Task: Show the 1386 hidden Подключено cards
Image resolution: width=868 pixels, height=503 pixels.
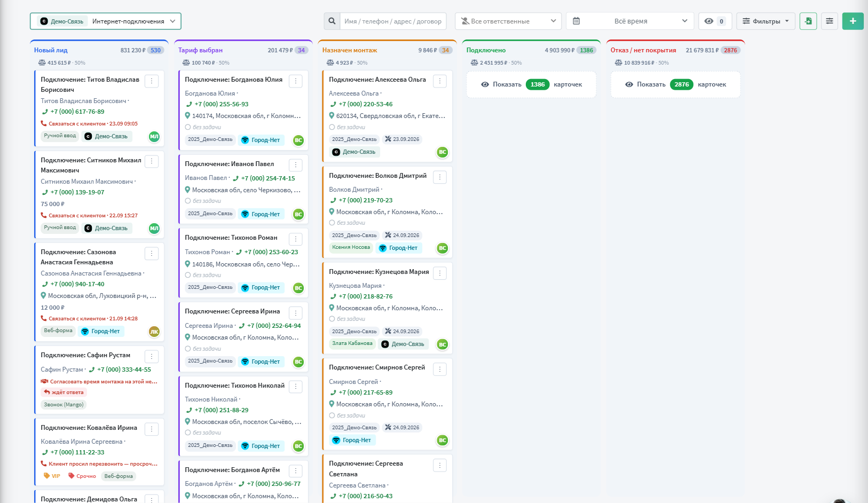Action: pos(531,84)
